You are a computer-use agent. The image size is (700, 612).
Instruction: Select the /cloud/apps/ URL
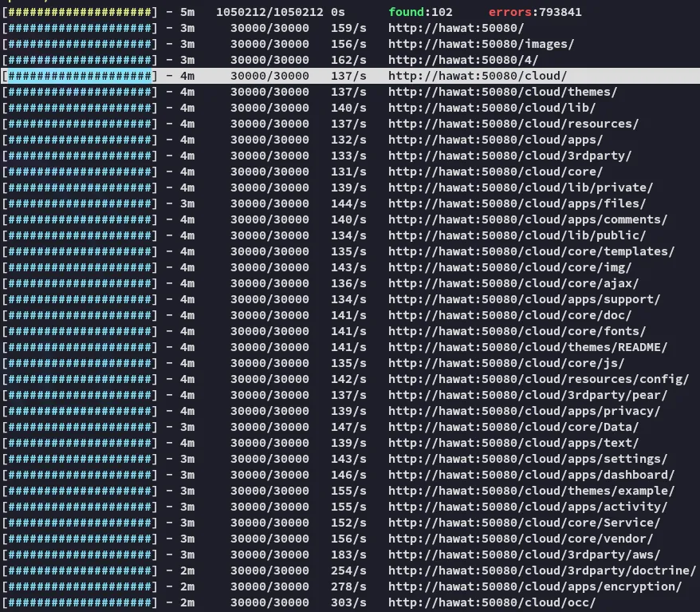[496, 140]
